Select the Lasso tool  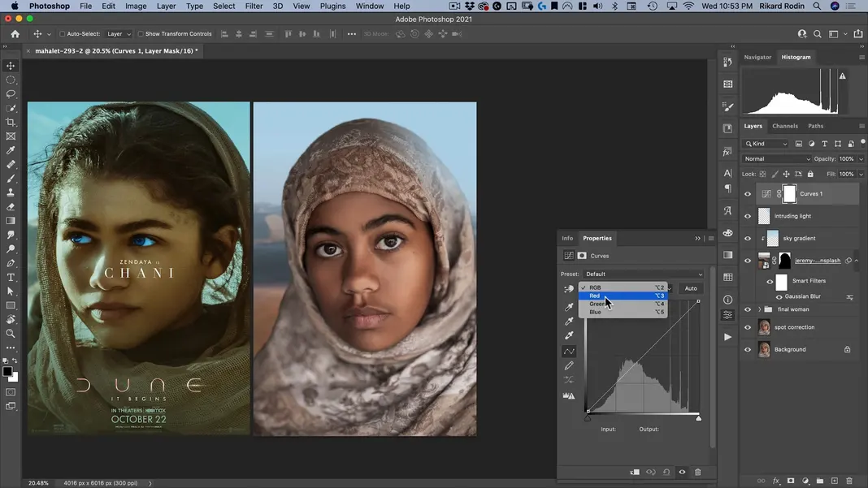pos(11,94)
